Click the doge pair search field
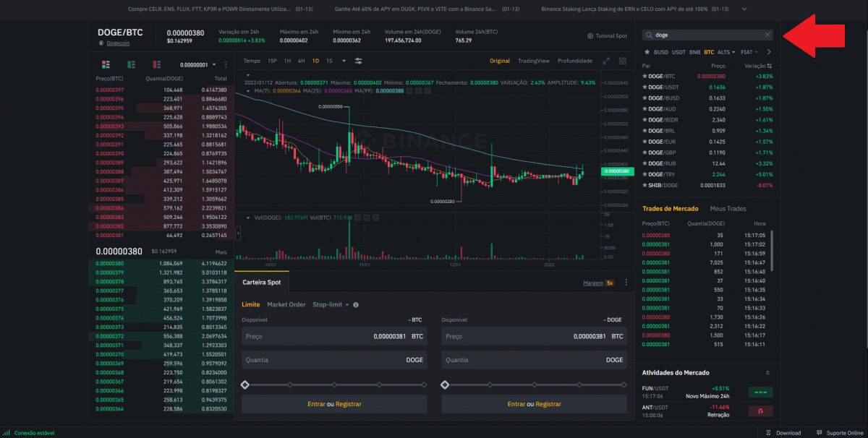Image resolution: width=868 pixels, height=438 pixels. [x=707, y=35]
